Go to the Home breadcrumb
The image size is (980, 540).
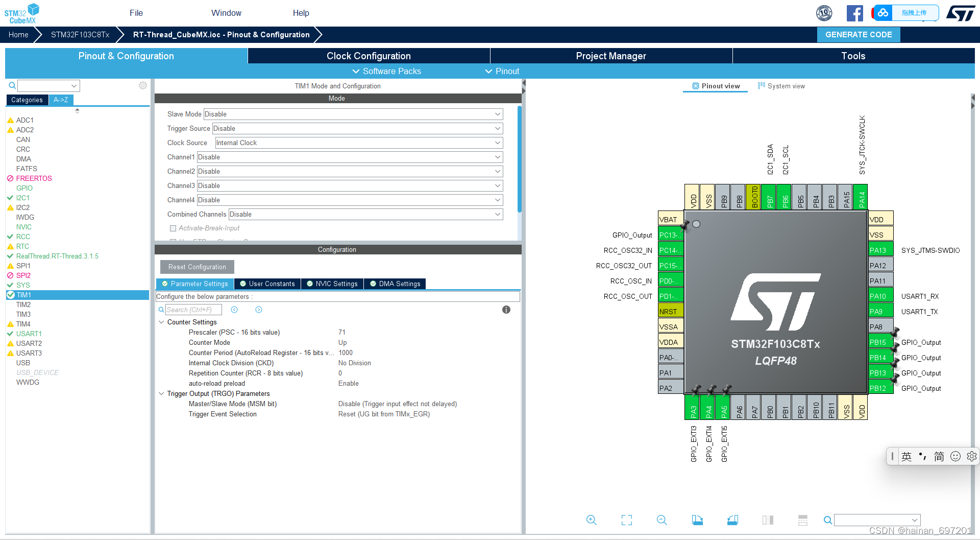pyautogui.click(x=18, y=35)
